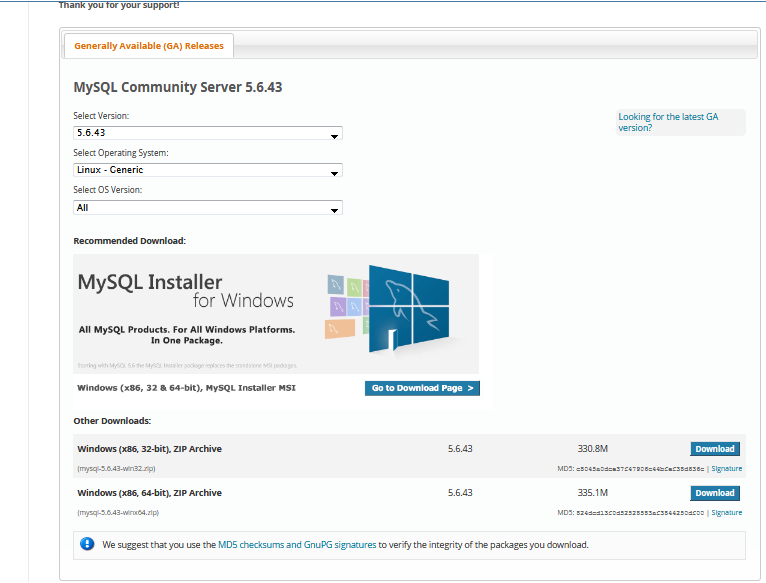The image size is (766, 583).
Task: Click the colored product tiles in the banner
Action: click(x=342, y=306)
